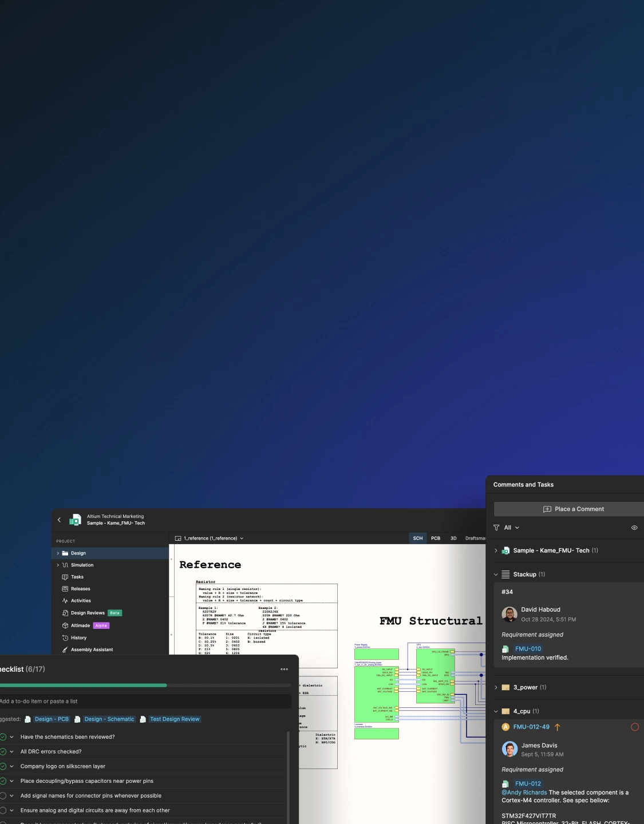Mark FMU-012-49 task status circle
644x824 pixels.
click(x=634, y=727)
